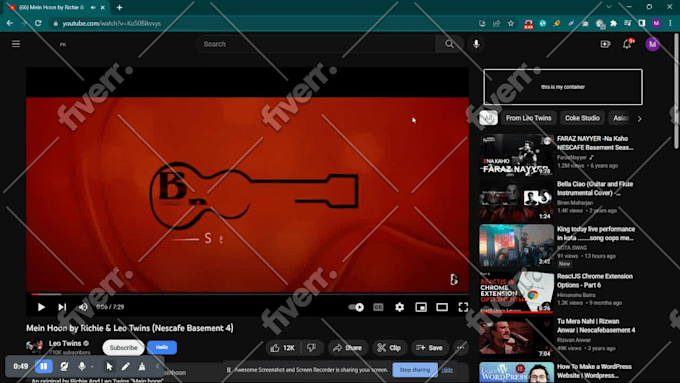Save the video to a playlist
The image size is (680, 383).
pyautogui.click(x=429, y=348)
